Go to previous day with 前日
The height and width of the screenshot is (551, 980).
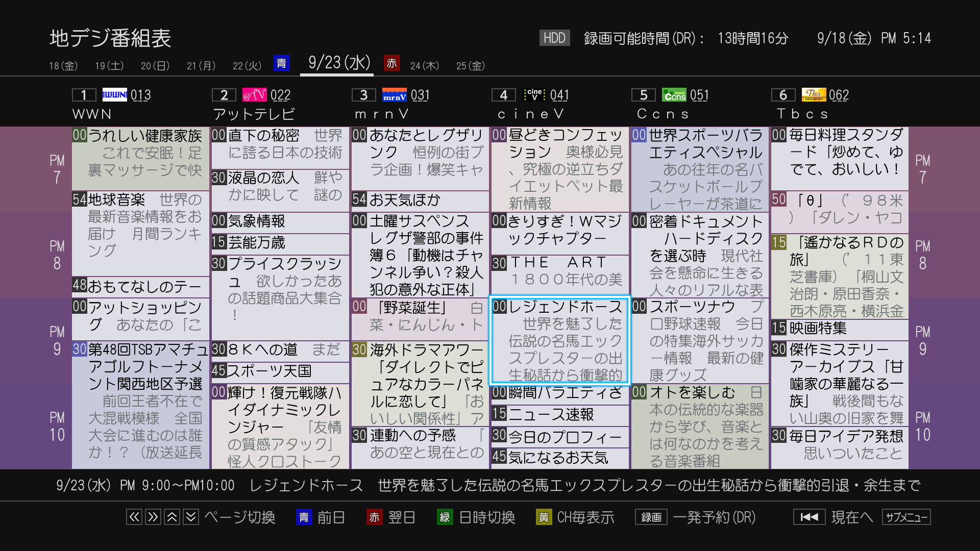pos(331,517)
